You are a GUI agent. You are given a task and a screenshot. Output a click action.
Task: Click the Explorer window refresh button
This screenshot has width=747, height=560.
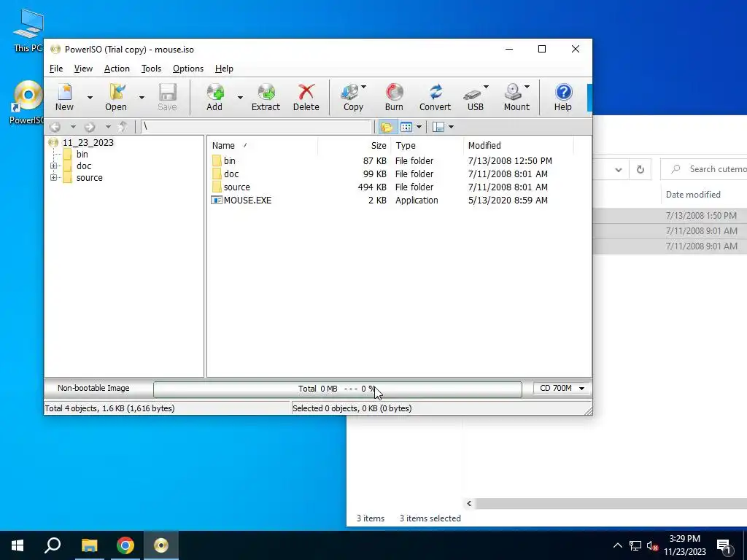point(640,169)
